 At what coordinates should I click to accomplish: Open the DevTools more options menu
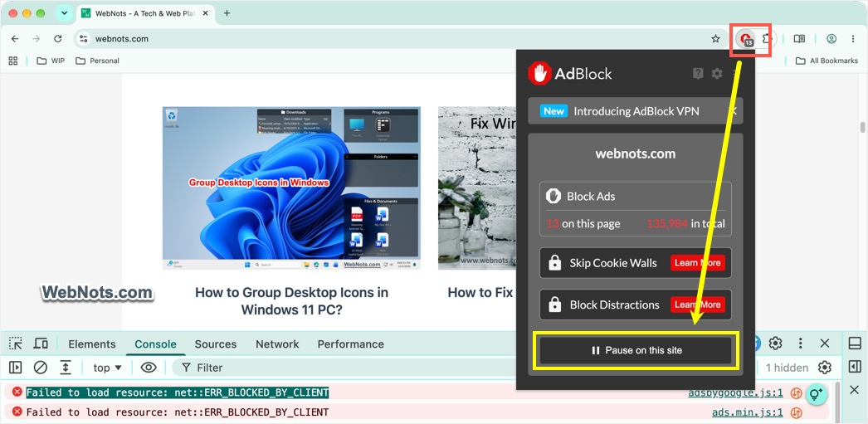801,344
